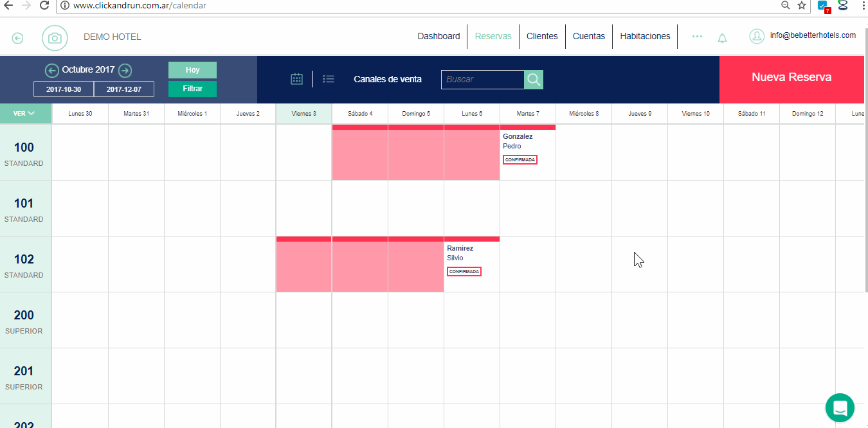The height and width of the screenshot is (428, 868).
Task: Click Canales de venta
Action: (388, 79)
